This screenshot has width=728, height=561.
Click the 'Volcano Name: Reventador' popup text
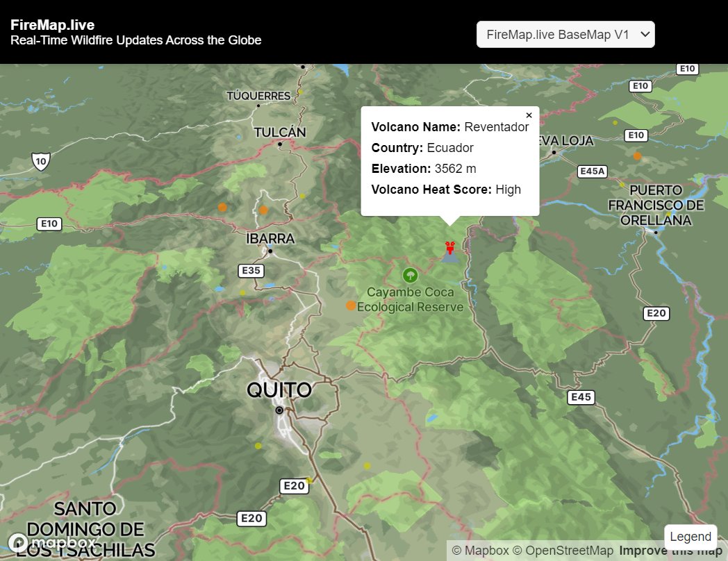click(450, 126)
